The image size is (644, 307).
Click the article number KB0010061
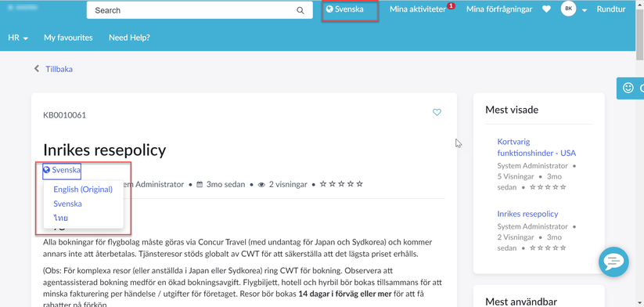(65, 115)
